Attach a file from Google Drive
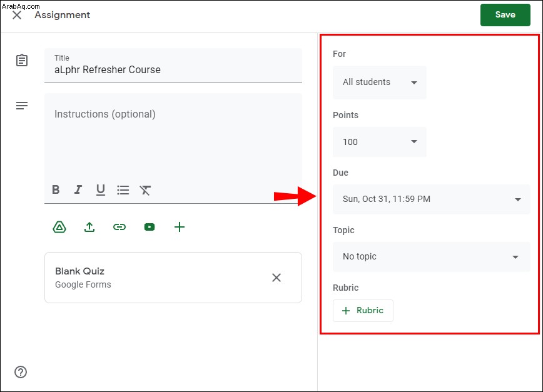The image size is (543, 392). (59, 228)
